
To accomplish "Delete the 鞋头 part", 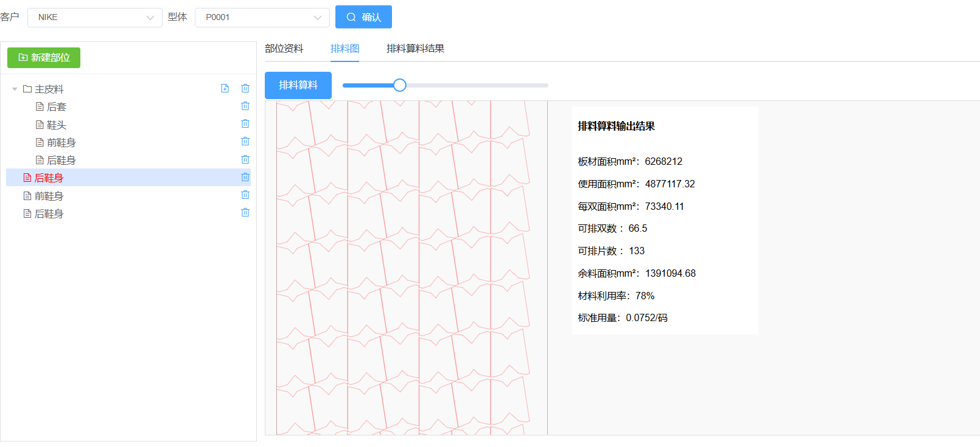I will 245,123.
